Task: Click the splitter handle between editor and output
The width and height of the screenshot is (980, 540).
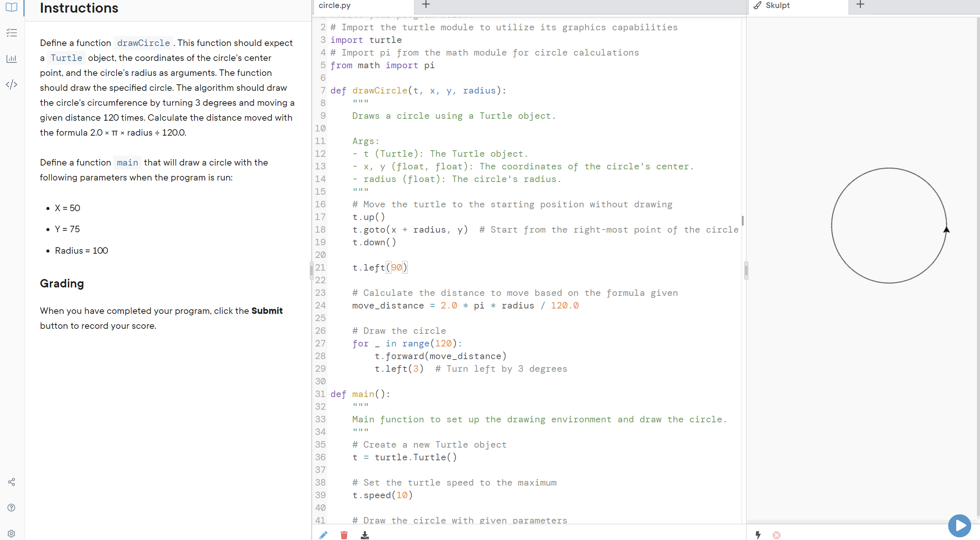Action: point(746,271)
